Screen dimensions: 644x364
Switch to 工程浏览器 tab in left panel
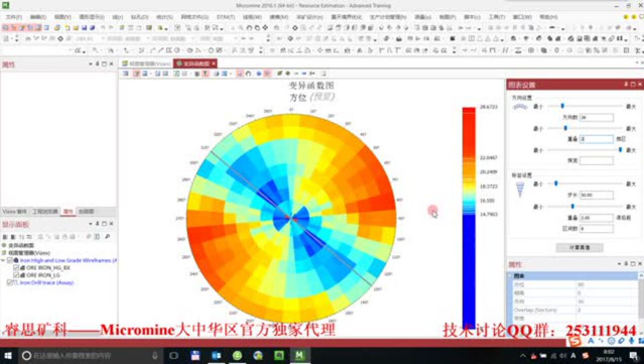pos(45,212)
